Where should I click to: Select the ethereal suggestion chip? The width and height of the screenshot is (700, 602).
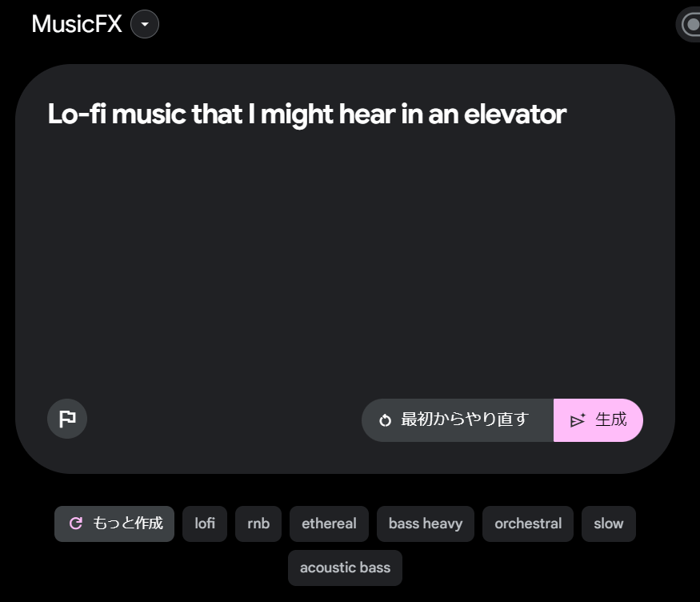(x=329, y=524)
